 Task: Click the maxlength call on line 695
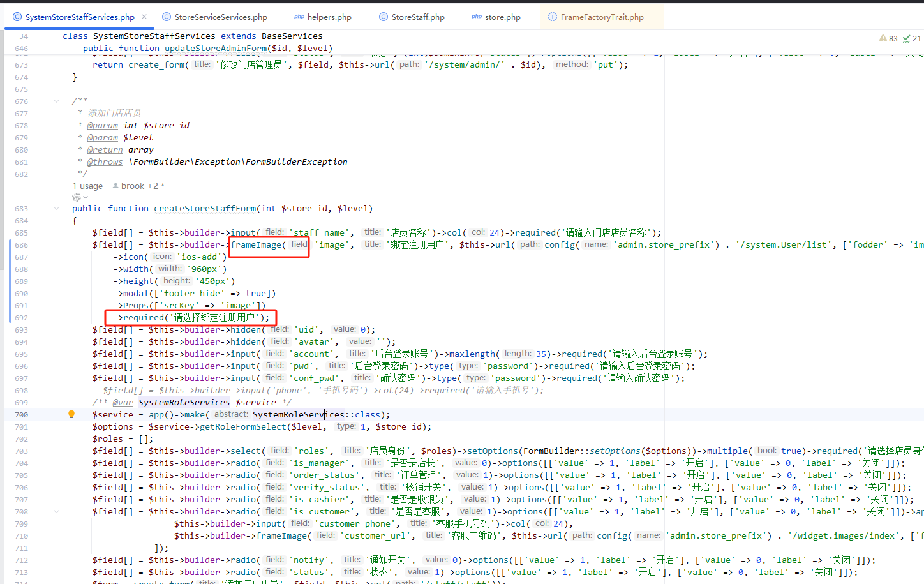[x=472, y=354]
